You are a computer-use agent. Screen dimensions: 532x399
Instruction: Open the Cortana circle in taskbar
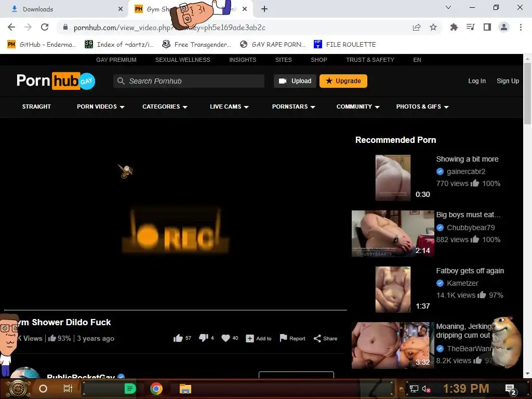[x=43, y=389]
